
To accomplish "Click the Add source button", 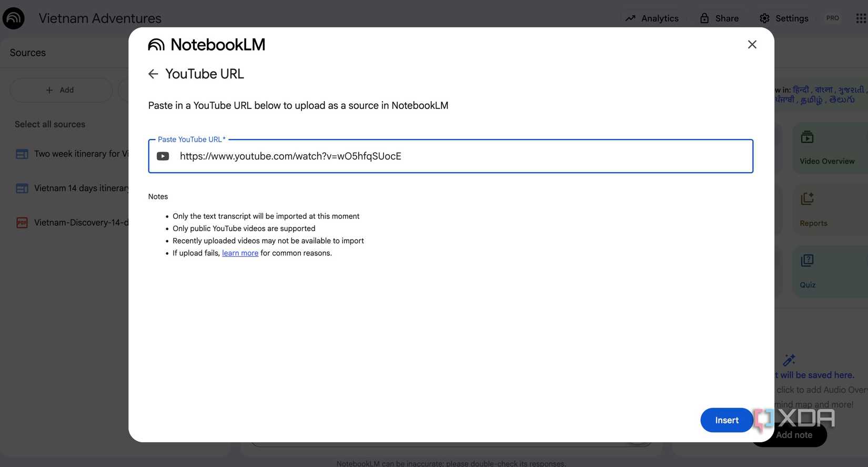I will click(61, 90).
